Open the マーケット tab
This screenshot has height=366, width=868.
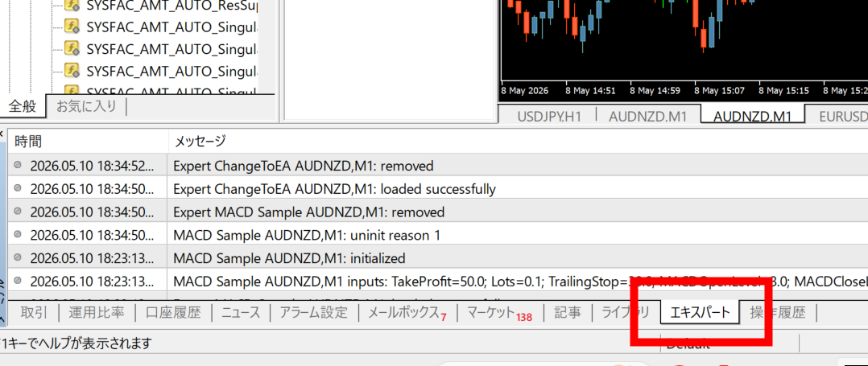tap(499, 313)
